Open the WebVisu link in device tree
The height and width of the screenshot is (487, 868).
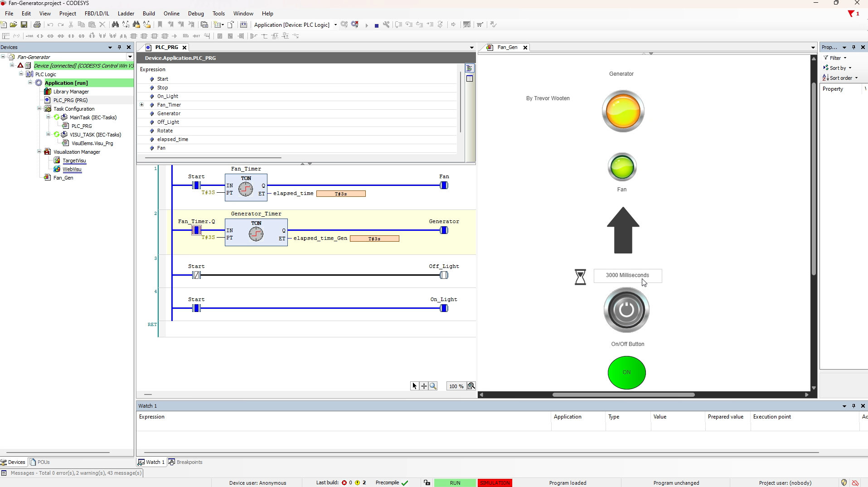pyautogui.click(x=72, y=169)
